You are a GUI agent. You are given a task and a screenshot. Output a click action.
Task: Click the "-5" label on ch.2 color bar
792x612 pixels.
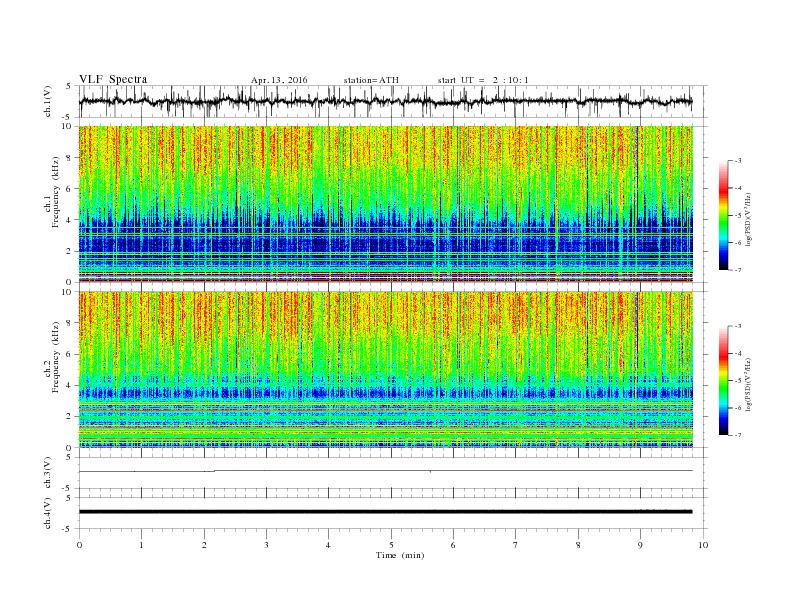pyautogui.click(x=737, y=381)
